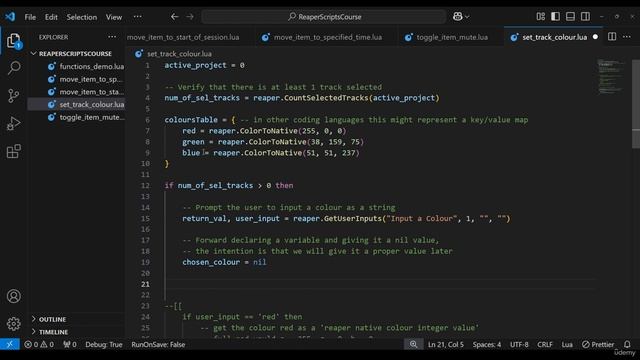
Task: Toggle the bottom panel
Action: click(570, 17)
